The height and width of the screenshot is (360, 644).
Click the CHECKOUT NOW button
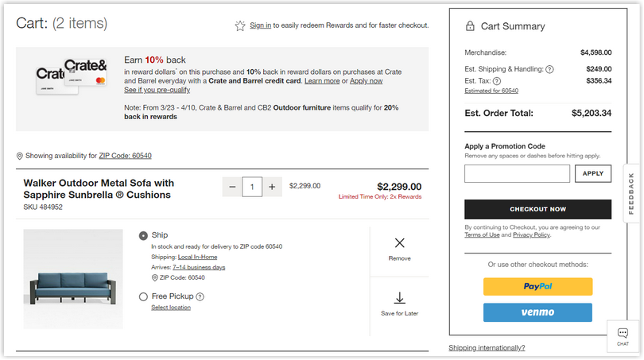(x=537, y=209)
